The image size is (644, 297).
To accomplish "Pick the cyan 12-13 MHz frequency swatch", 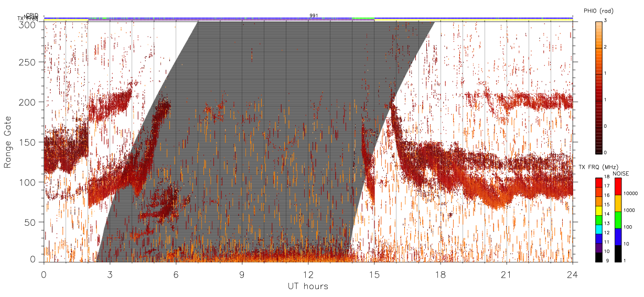I will coord(598,229).
